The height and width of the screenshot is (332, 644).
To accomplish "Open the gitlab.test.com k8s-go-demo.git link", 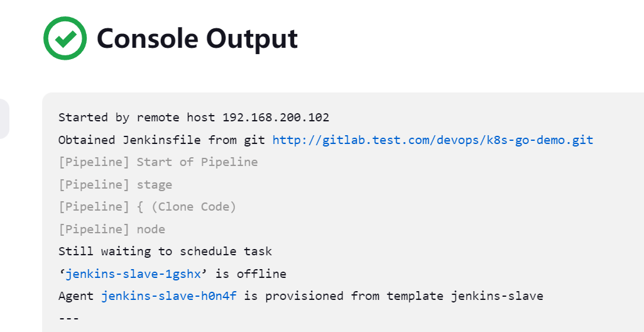I will [x=432, y=140].
